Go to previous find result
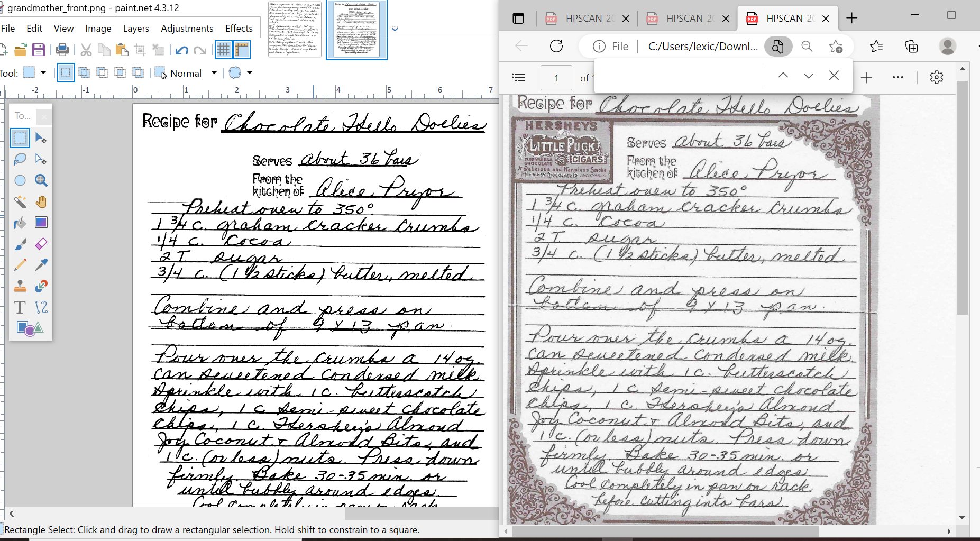 click(783, 76)
